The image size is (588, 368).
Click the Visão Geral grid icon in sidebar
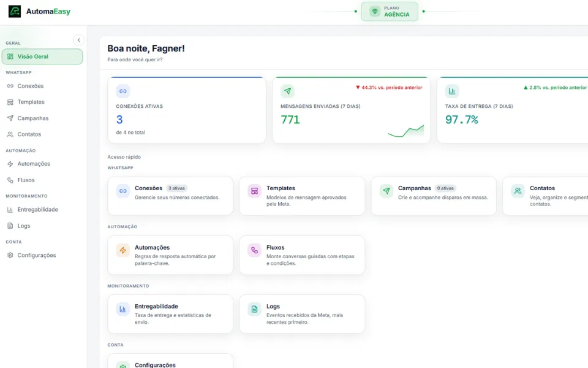10,56
